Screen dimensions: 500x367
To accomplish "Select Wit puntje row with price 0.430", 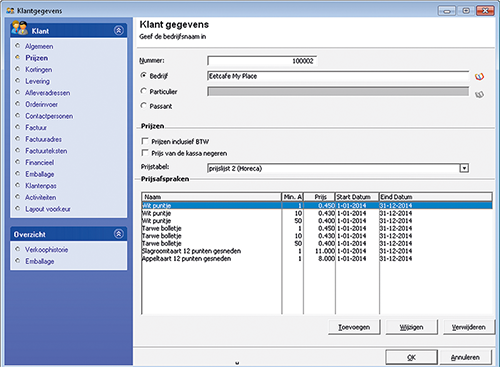I will (317, 213).
